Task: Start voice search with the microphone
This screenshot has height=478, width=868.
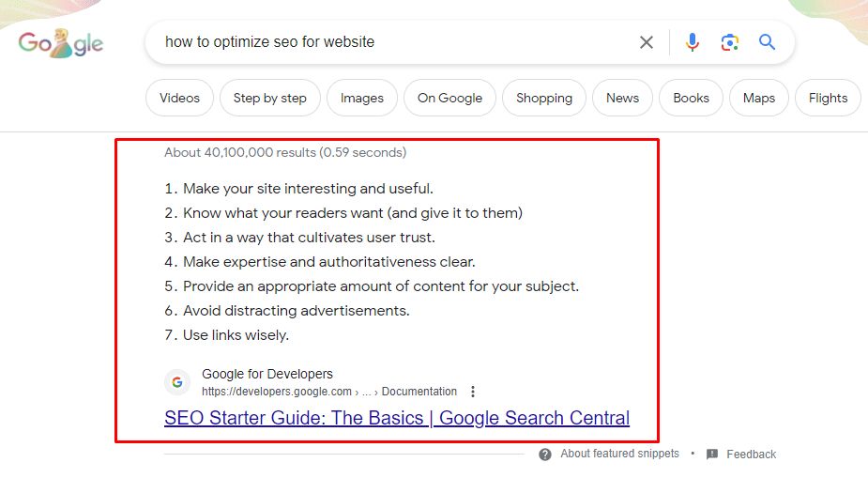Action: point(692,42)
